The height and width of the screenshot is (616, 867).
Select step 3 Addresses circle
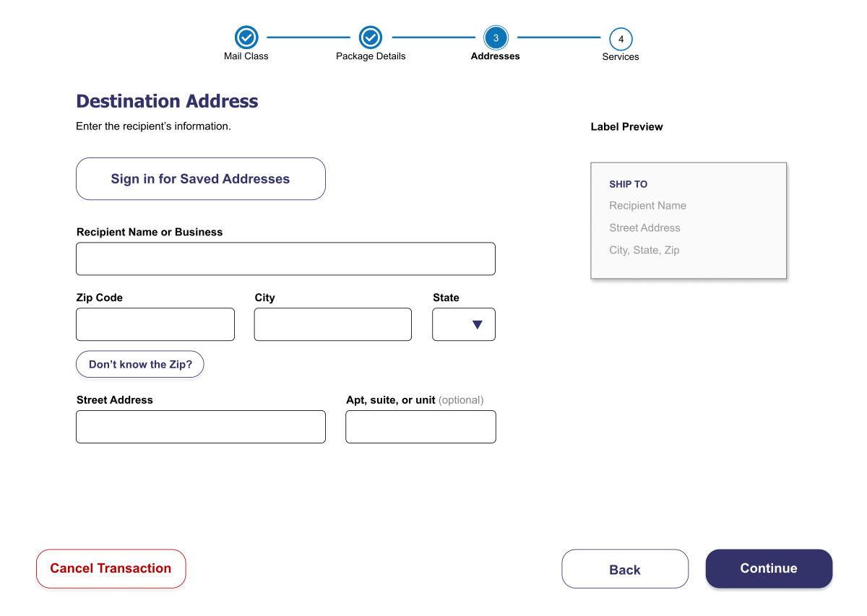click(496, 38)
